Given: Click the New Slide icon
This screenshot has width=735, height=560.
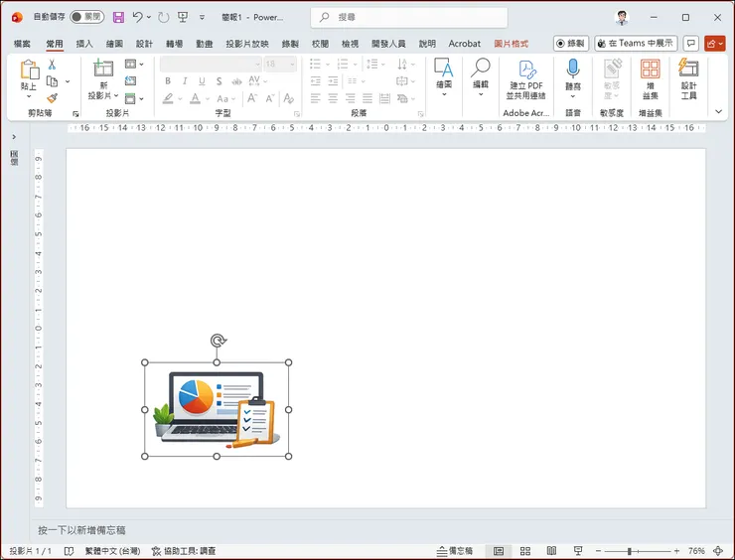Looking at the screenshot, I should (103, 68).
